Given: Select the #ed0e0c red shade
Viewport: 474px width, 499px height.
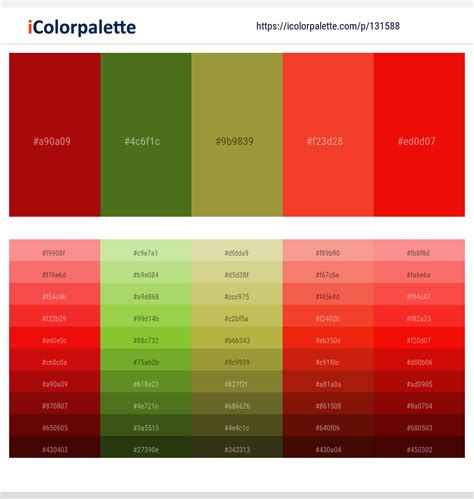Looking at the screenshot, I should (55, 338).
